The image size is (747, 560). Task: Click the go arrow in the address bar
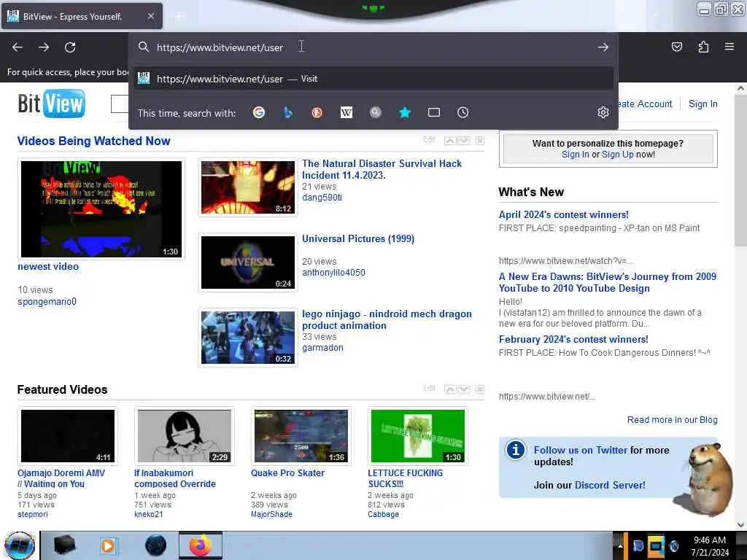coord(603,47)
